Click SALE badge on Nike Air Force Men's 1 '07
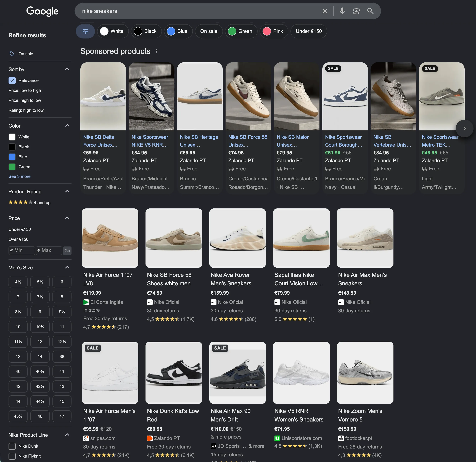The height and width of the screenshot is (462, 476). click(92, 348)
